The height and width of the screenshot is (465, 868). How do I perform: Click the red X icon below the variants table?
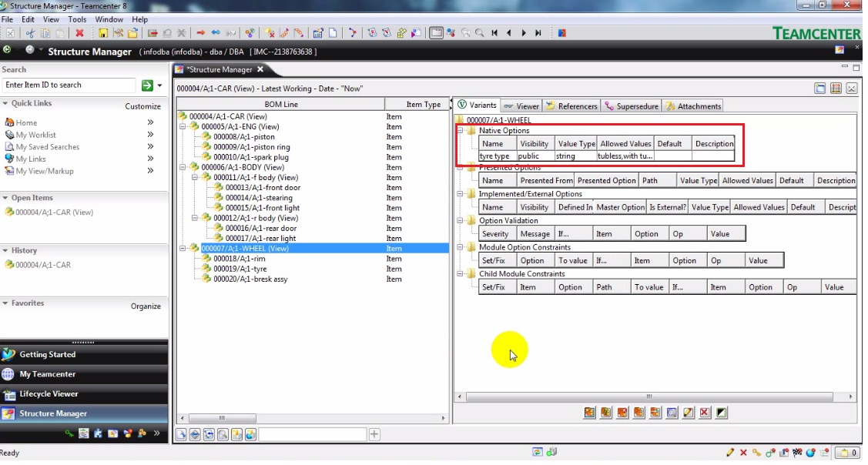704,413
